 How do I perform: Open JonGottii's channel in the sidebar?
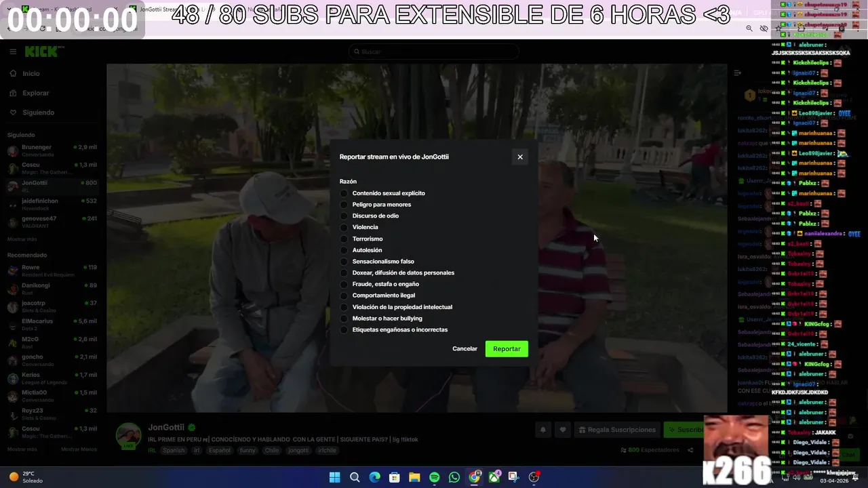coord(53,186)
